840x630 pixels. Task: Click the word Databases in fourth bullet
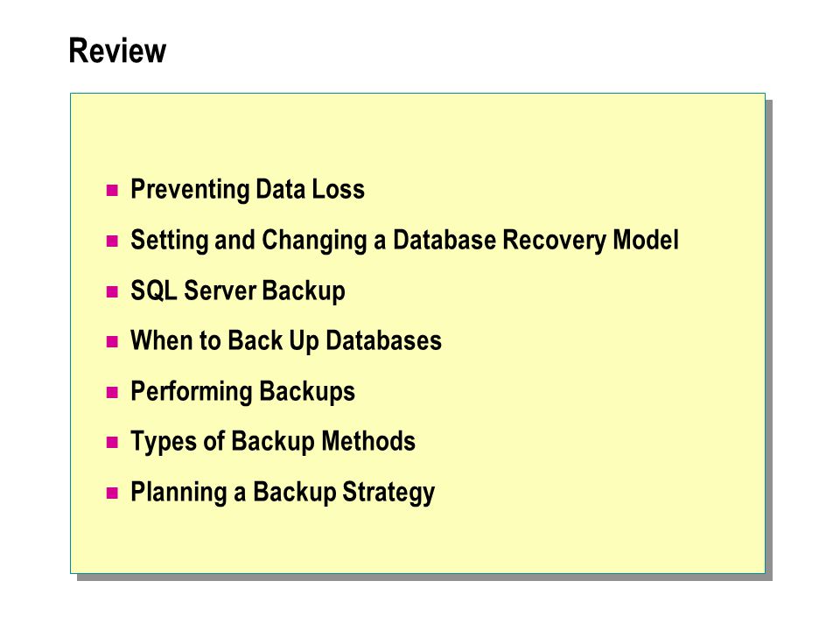[383, 340]
